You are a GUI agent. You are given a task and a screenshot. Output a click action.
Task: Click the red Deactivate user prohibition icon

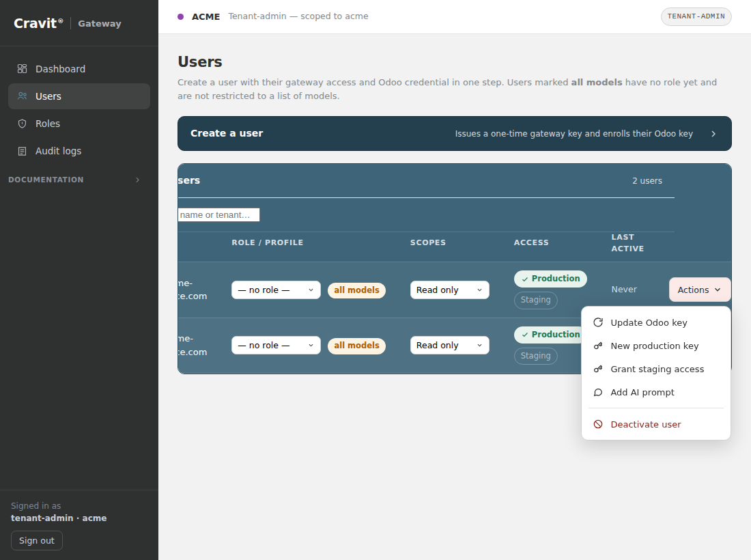click(598, 424)
